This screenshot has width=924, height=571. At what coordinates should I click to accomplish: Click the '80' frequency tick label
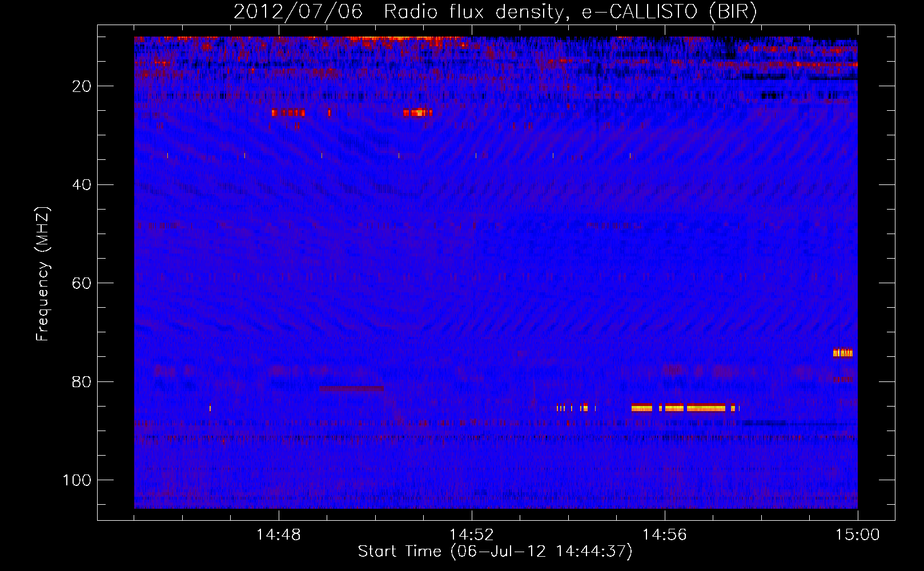point(82,382)
